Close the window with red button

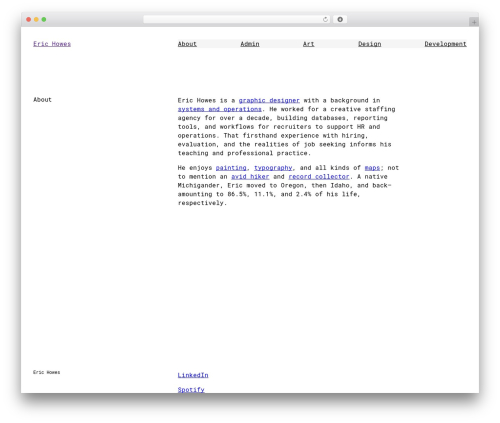coord(29,19)
